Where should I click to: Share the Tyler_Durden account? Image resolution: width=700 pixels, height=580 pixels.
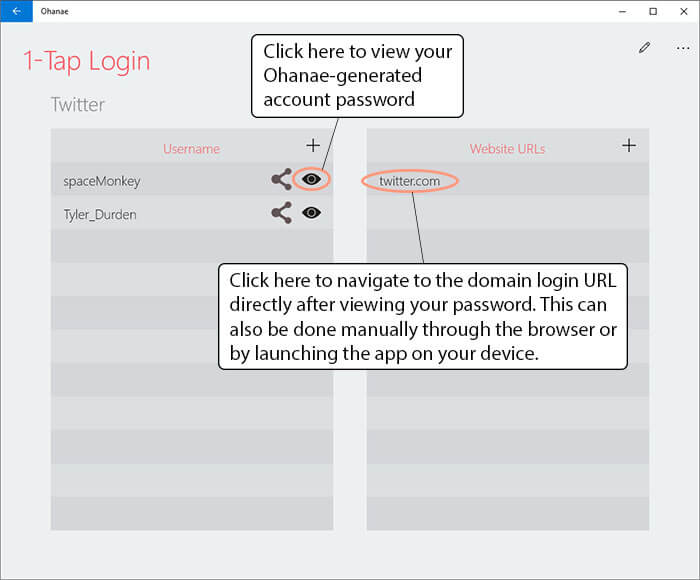[x=282, y=213]
